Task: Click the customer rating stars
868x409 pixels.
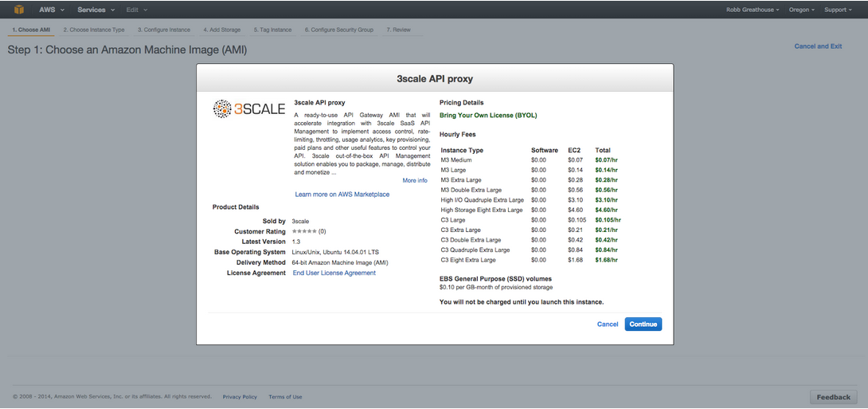Action: (304, 231)
